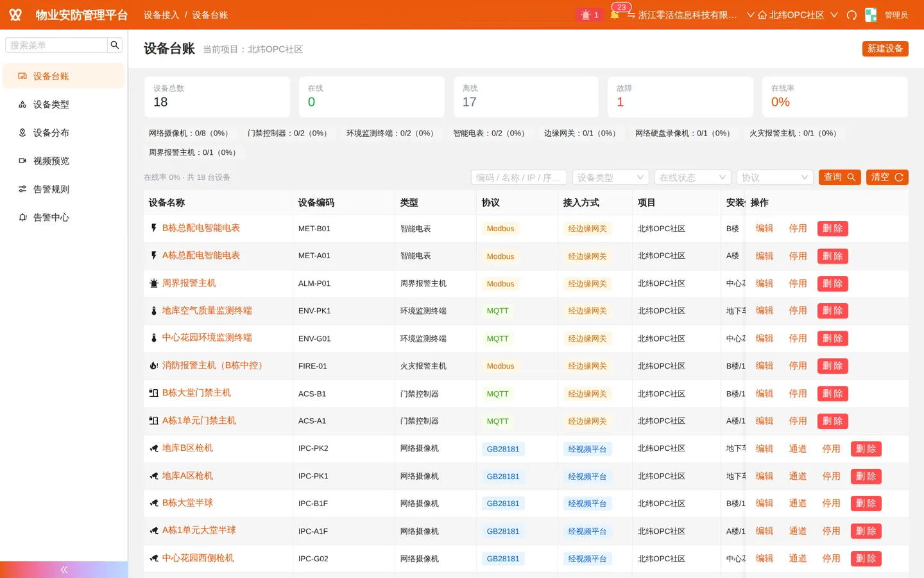Open the 协议 filter dropdown
Viewport: 924px width, 578px height.
click(775, 177)
